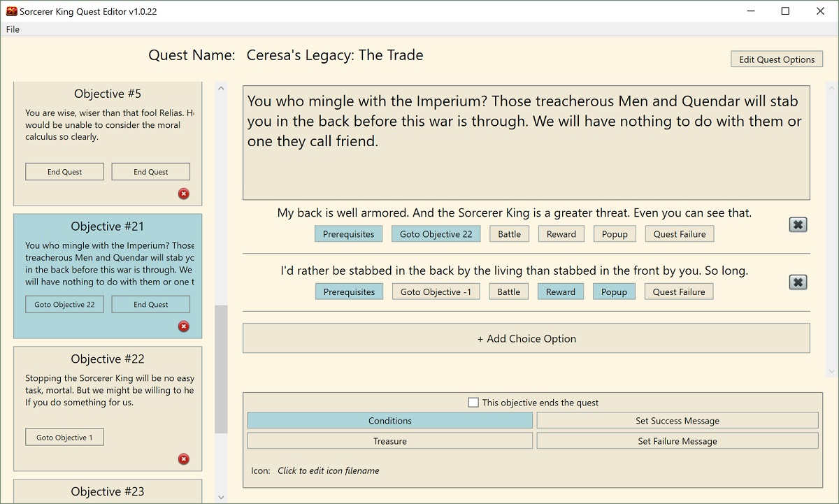Edit the 'I'd rather be stabbed' choice text
This screenshot has width=839, height=504.
coord(514,271)
